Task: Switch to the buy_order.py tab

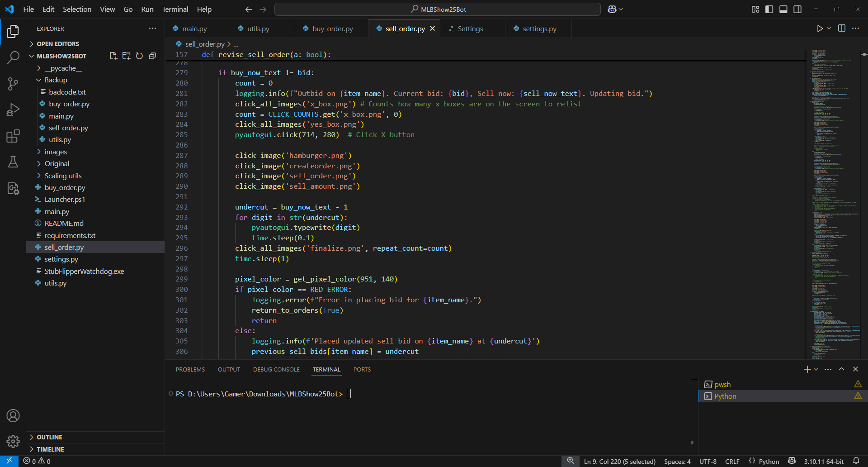Action: [x=332, y=28]
